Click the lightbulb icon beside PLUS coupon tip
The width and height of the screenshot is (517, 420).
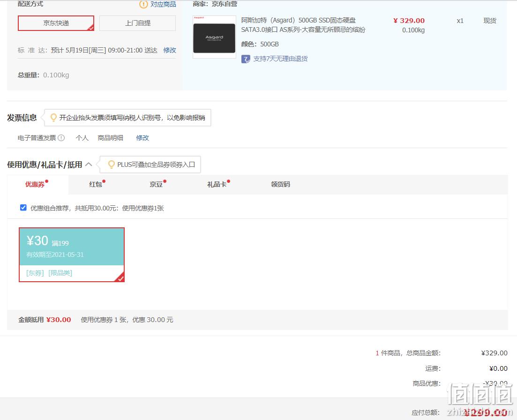pyautogui.click(x=112, y=165)
